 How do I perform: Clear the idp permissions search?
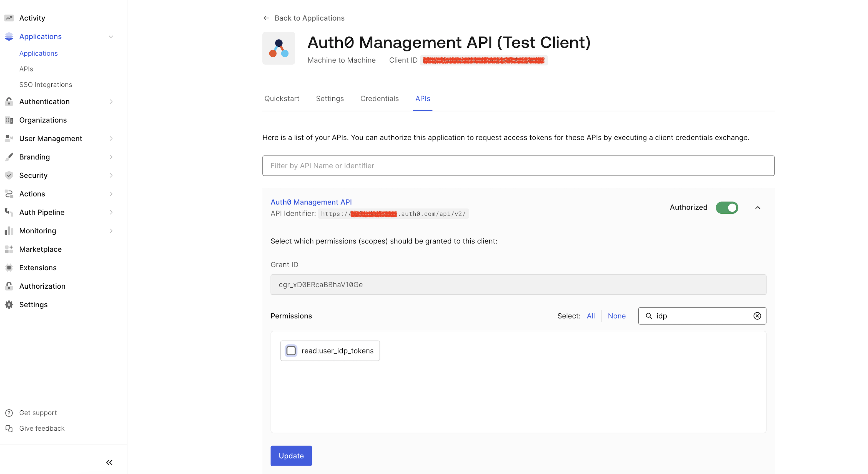coord(757,316)
